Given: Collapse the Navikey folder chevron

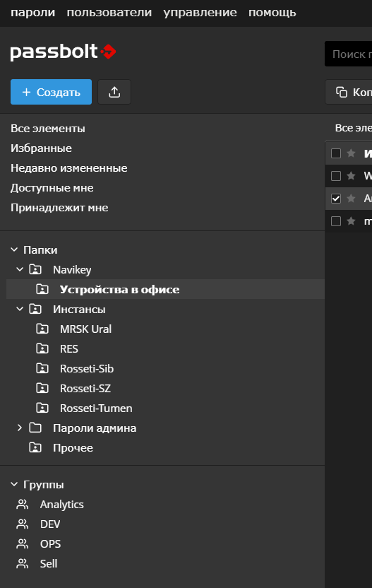Looking at the screenshot, I should pos(20,269).
